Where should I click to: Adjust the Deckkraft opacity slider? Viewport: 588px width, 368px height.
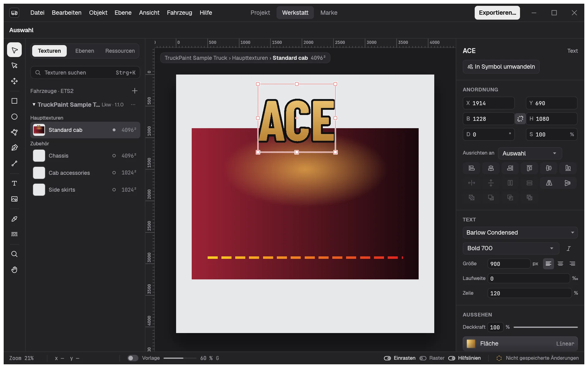(x=545, y=327)
